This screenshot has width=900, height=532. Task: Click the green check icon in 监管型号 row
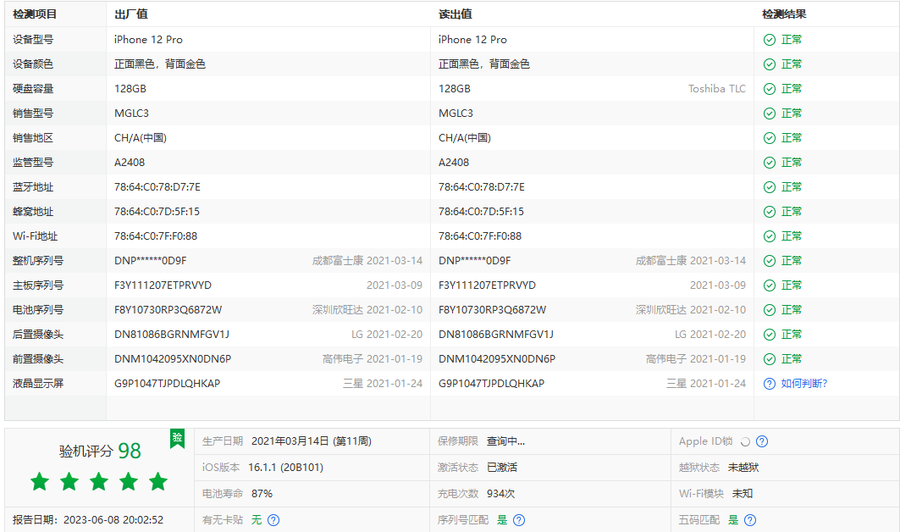click(769, 163)
